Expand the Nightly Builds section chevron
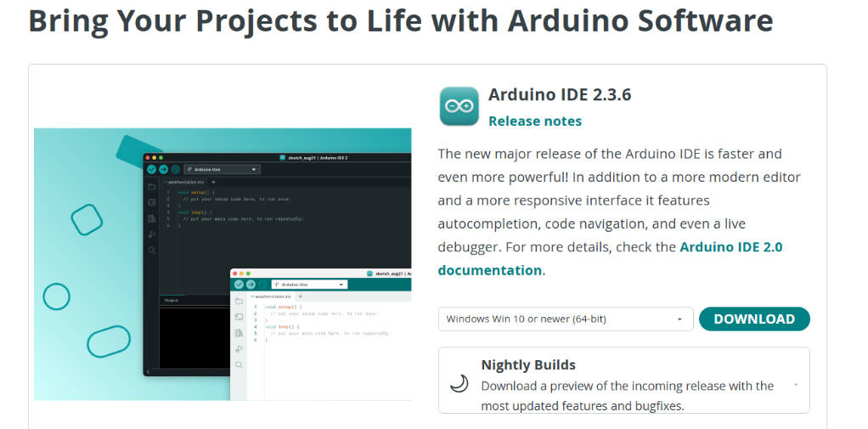 pos(796,384)
